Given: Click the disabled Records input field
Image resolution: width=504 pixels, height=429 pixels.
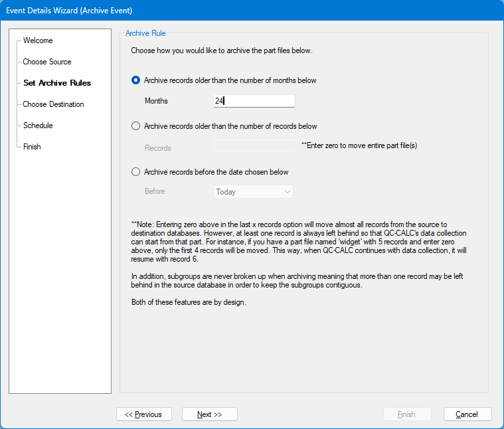Looking at the screenshot, I should 254,145.
